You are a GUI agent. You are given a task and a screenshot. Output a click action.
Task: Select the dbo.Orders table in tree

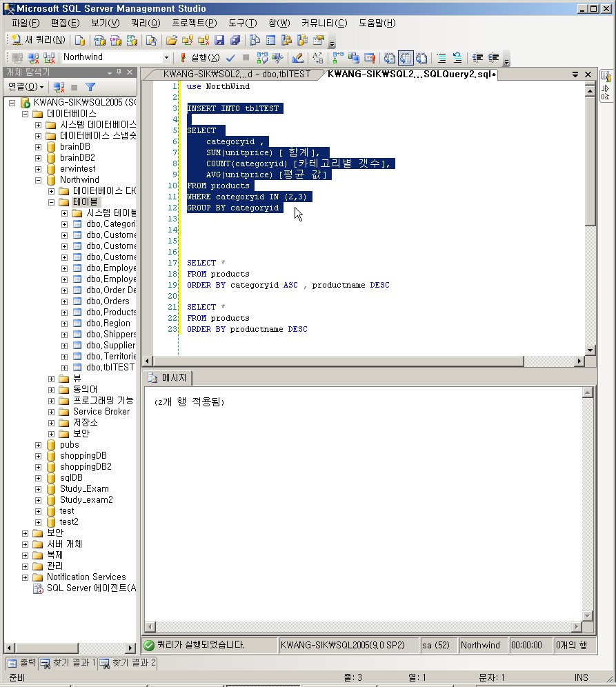point(108,301)
